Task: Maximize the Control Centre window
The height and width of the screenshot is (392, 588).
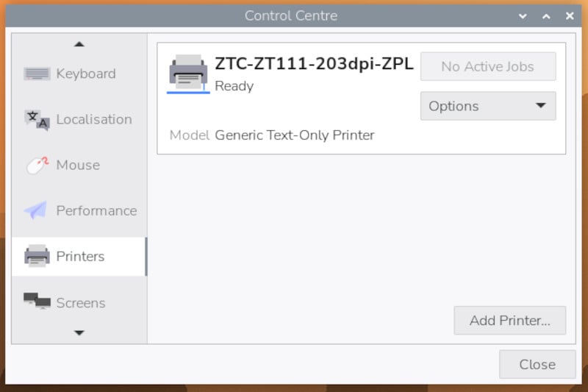Action: [546, 15]
